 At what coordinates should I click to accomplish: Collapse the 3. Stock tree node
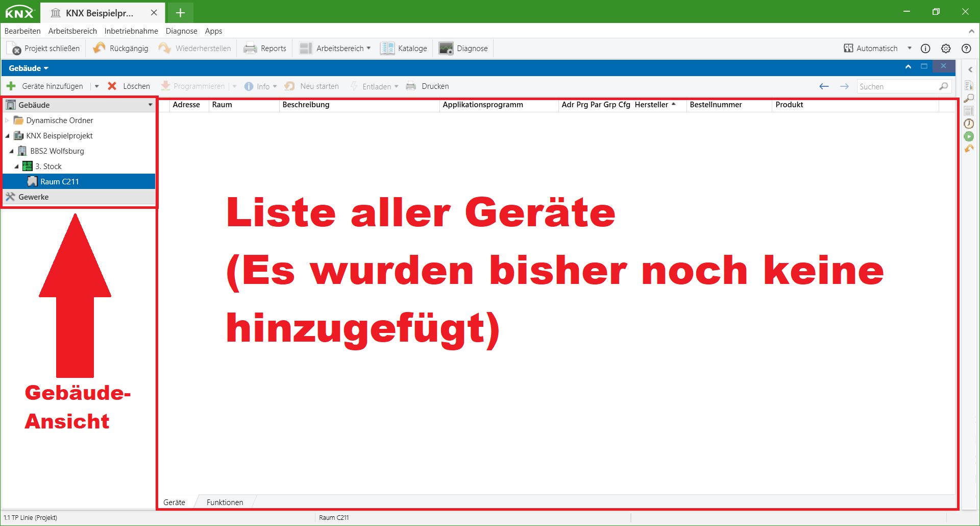tap(16, 166)
